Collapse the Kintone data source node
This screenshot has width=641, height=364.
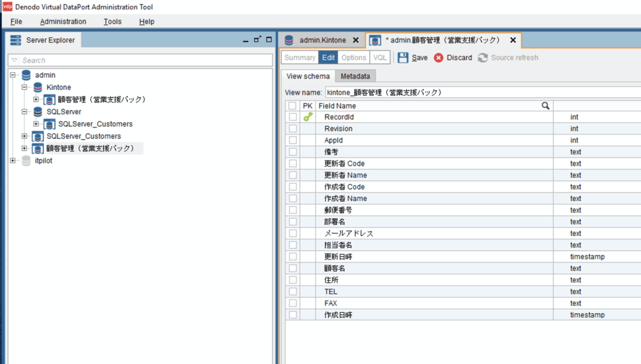24,87
